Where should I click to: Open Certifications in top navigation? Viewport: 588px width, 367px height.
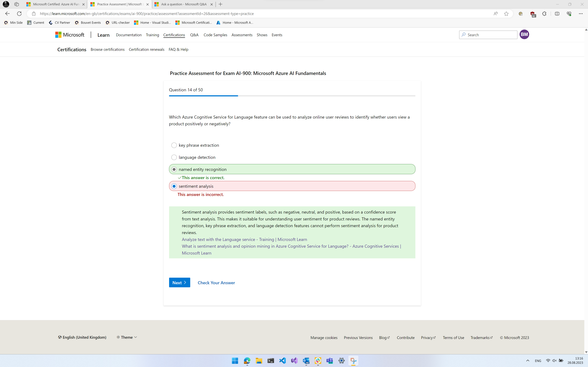coord(174,35)
